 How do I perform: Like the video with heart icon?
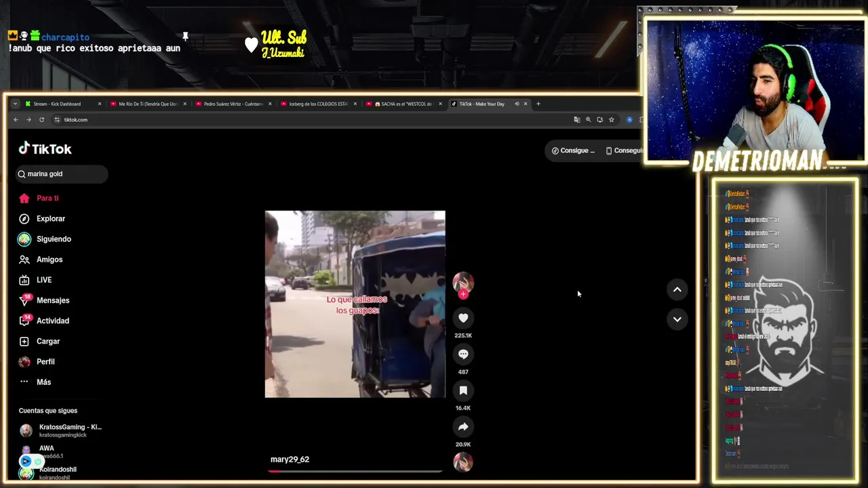click(463, 318)
